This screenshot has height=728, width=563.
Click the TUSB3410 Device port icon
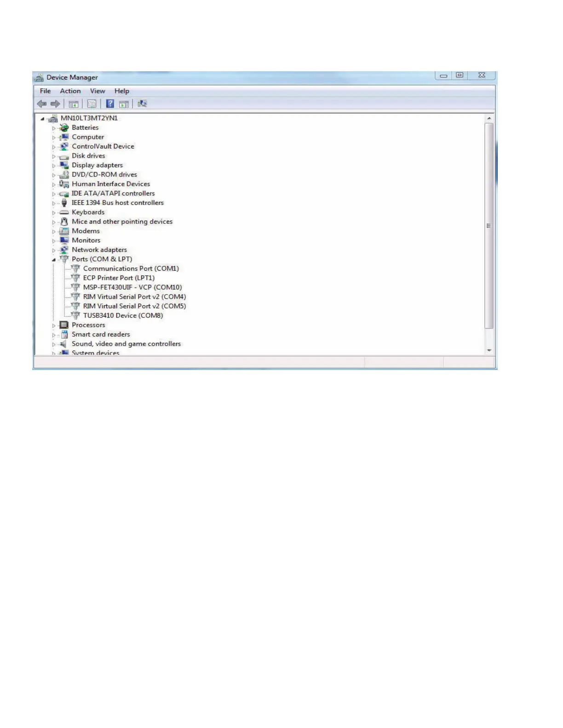pyautogui.click(x=76, y=316)
